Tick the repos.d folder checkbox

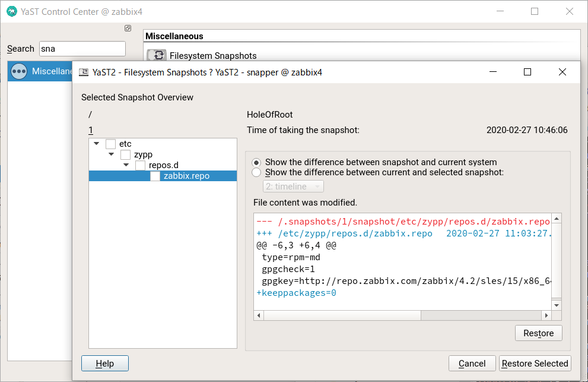[x=140, y=165]
